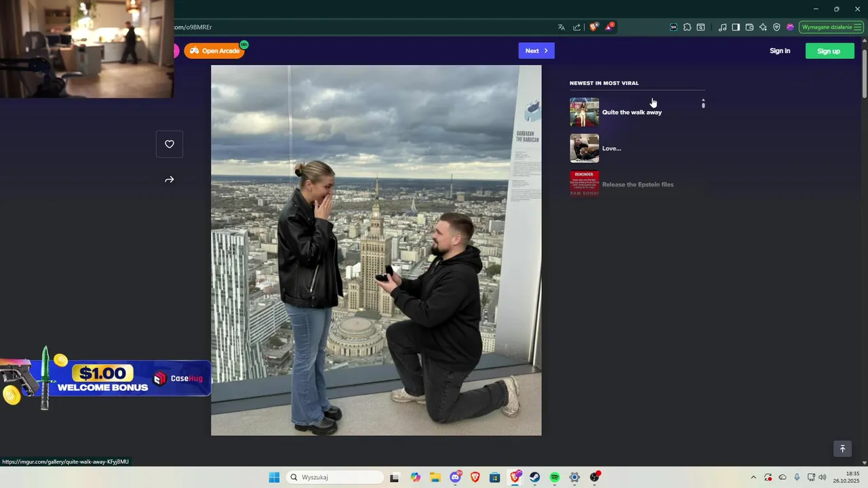868x488 pixels.
Task: Click the green Sign up button
Action: [x=829, y=51]
